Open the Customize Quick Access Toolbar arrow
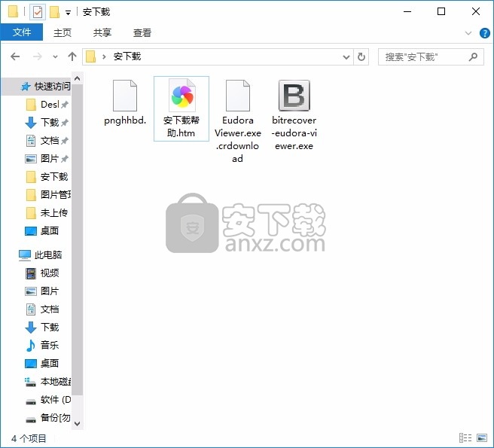Screen dimensions: 494x448 click(68, 13)
